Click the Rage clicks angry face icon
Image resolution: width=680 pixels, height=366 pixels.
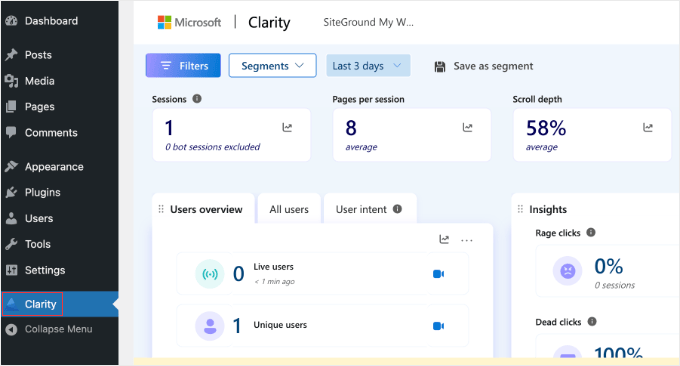click(x=567, y=271)
